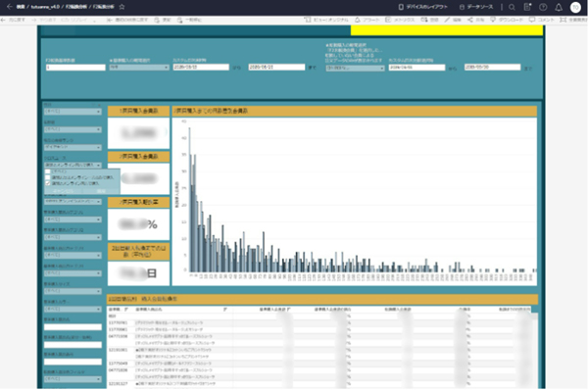This screenshot has width=588, height=390.
Task: Open the base purchase category 2 dropdown
Action: (x=73, y=237)
